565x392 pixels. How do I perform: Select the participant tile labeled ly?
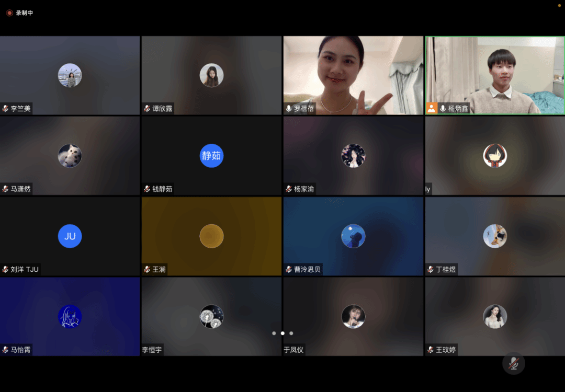tap(495, 156)
